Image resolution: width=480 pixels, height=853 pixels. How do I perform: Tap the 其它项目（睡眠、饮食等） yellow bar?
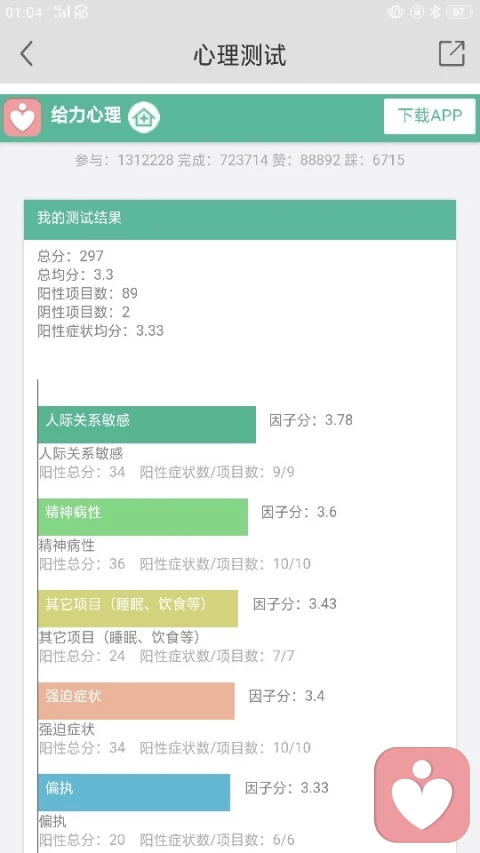[138, 608]
